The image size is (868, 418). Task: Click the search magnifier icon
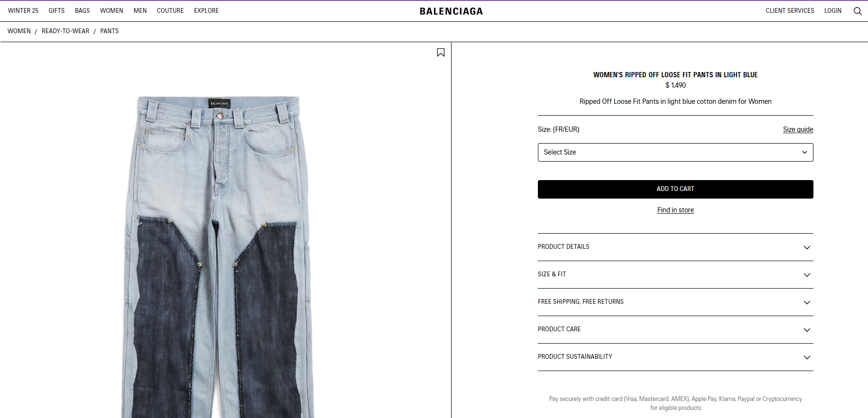tap(858, 11)
